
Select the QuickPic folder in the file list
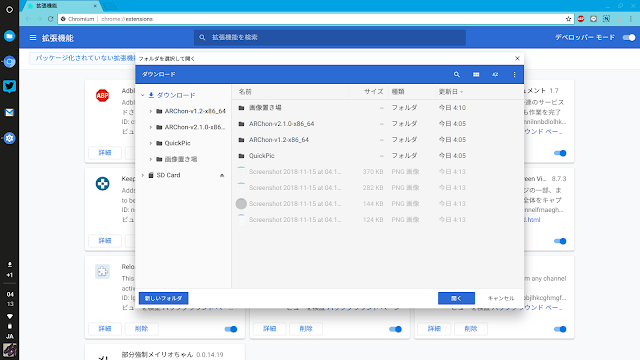(x=378, y=156)
